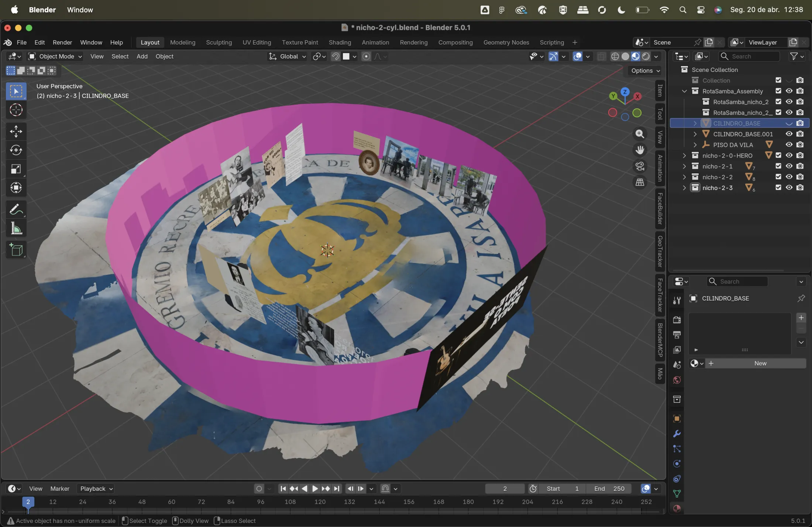Select the Transform tool
812x527 pixels.
point(16,188)
